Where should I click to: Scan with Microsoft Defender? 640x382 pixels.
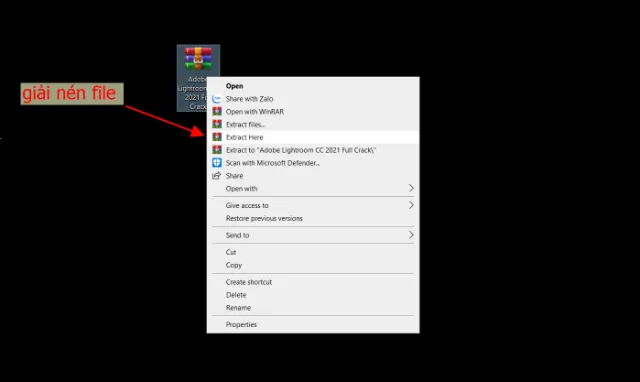point(313,163)
